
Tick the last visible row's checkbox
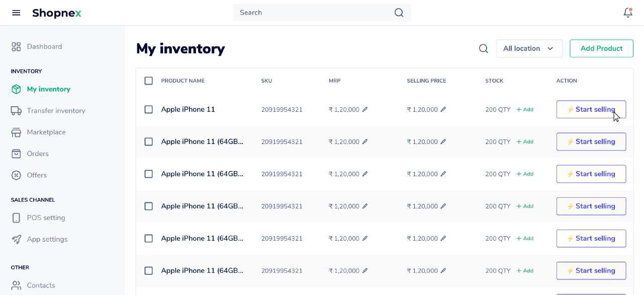click(148, 271)
